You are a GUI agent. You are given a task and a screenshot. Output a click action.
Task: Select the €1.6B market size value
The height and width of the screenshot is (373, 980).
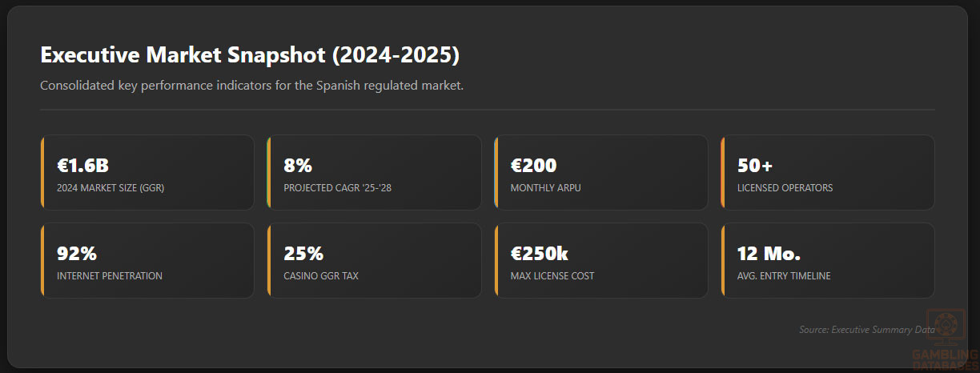82,166
